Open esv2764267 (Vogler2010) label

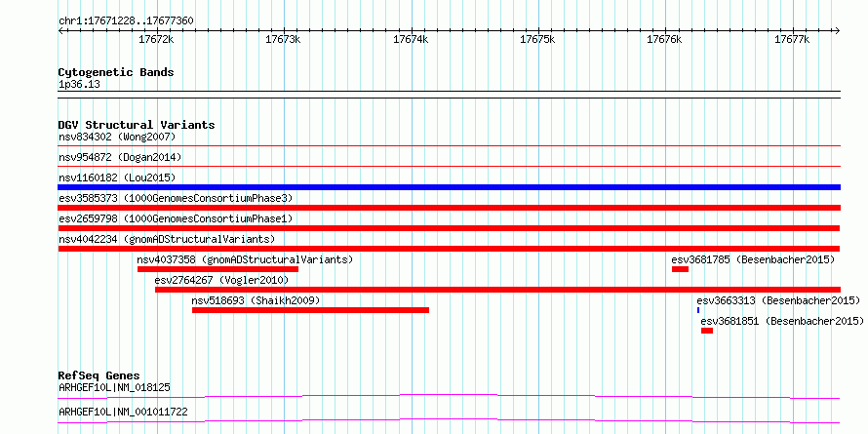[x=221, y=280]
